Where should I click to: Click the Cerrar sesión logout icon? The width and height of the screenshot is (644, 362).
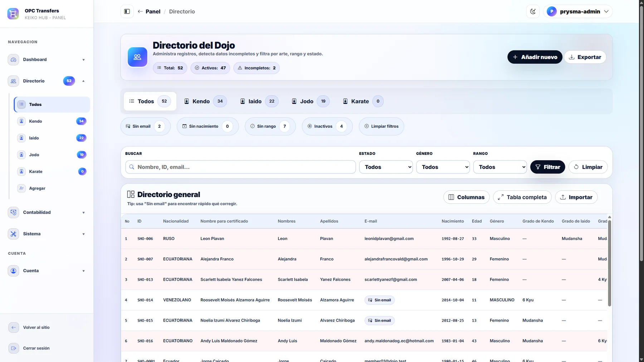tap(14, 348)
